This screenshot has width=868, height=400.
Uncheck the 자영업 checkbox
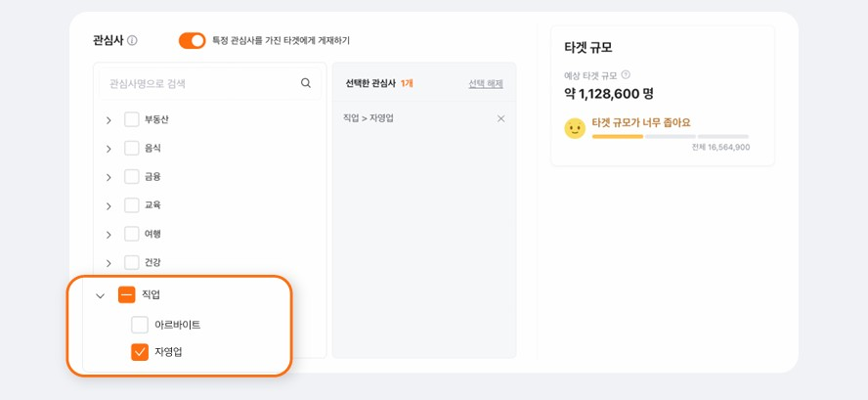140,352
